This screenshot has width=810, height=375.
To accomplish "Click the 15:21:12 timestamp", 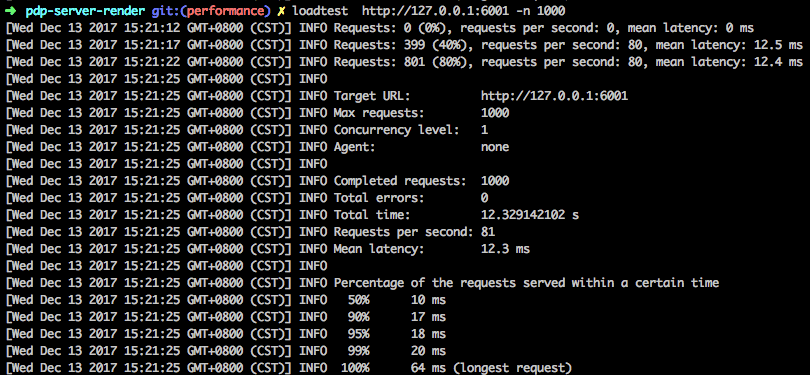I will coord(152,27).
